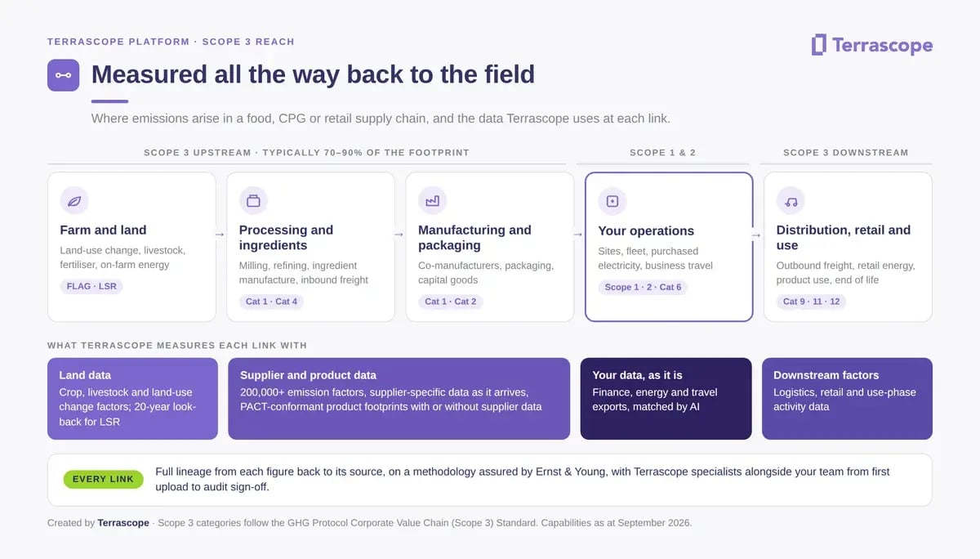Click the Distribution, retail and use icon
Viewport: 980px width, 559px height.
click(x=791, y=200)
